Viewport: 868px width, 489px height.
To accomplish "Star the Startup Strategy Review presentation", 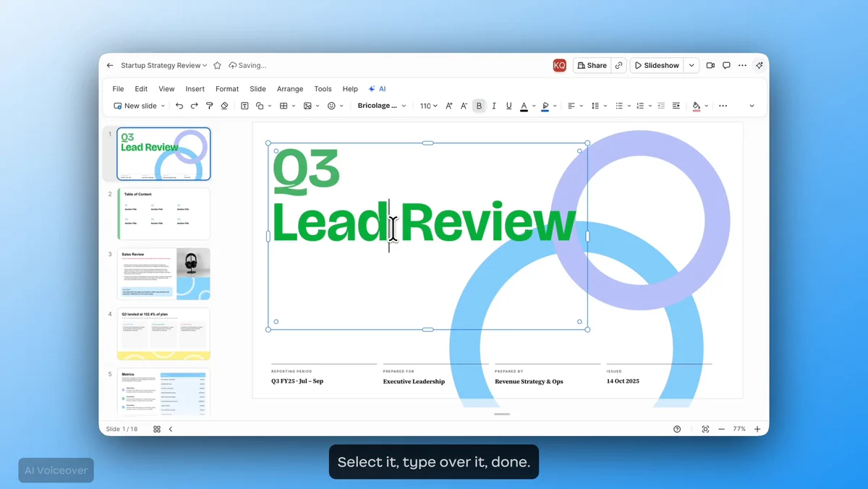I will [x=217, y=65].
